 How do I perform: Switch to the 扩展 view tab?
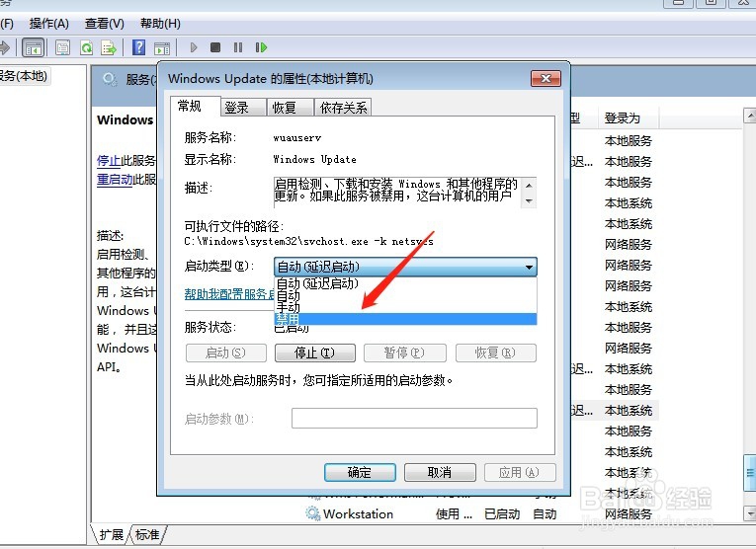pyautogui.click(x=111, y=534)
